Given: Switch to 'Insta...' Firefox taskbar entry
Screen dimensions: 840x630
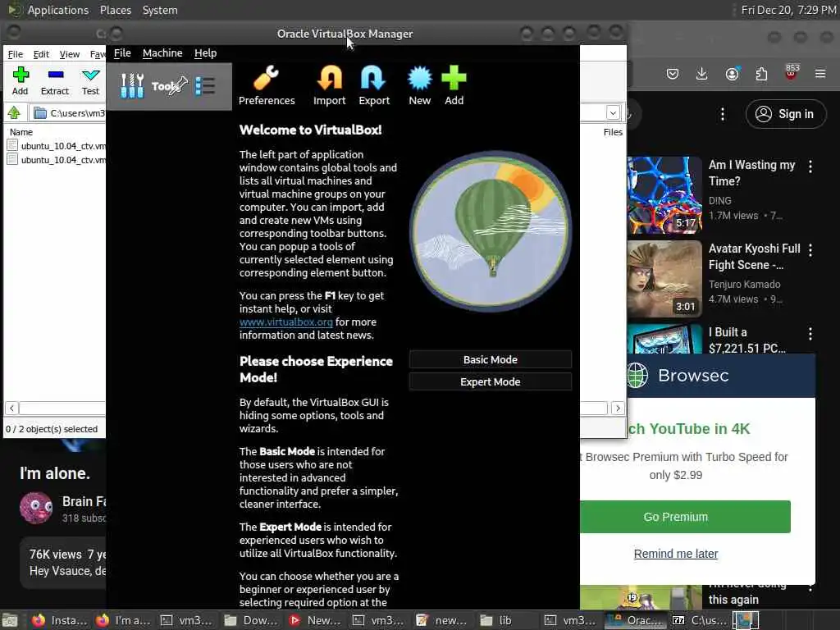Looking at the screenshot, I should [x=59, y=620].
